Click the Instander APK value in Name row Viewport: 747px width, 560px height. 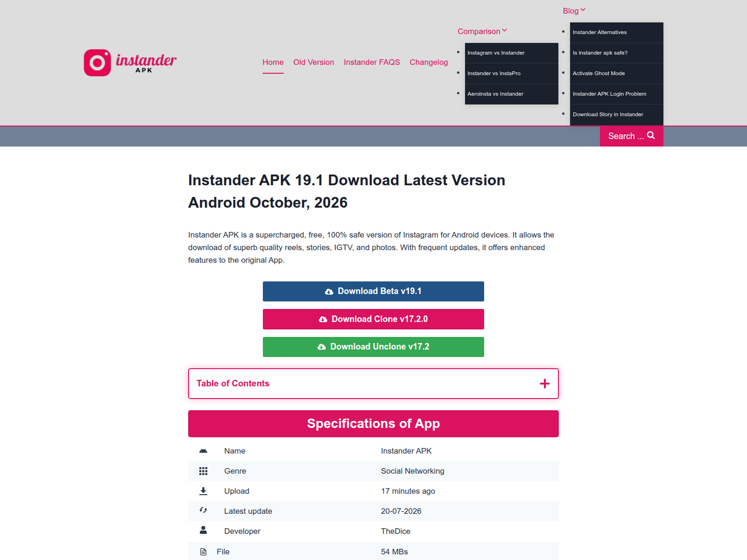click(x=406, y=451)
